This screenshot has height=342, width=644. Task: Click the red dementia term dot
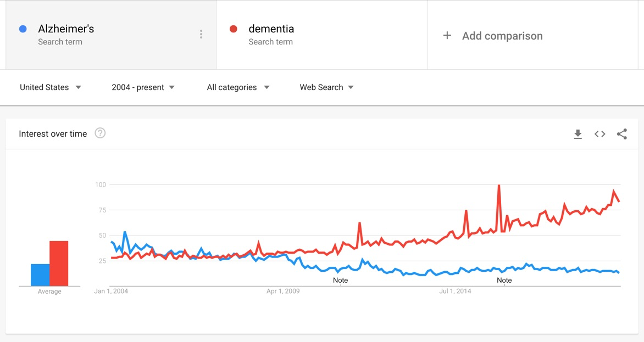(234, 29)
